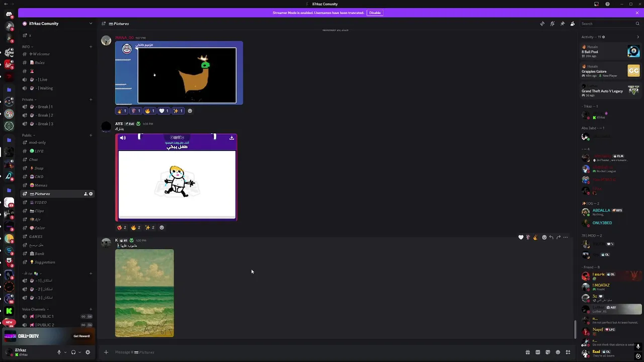Join the Break | 1 voice channel
Image resolution: width=644 pixels, height=362 pixels.
point(57,107)
